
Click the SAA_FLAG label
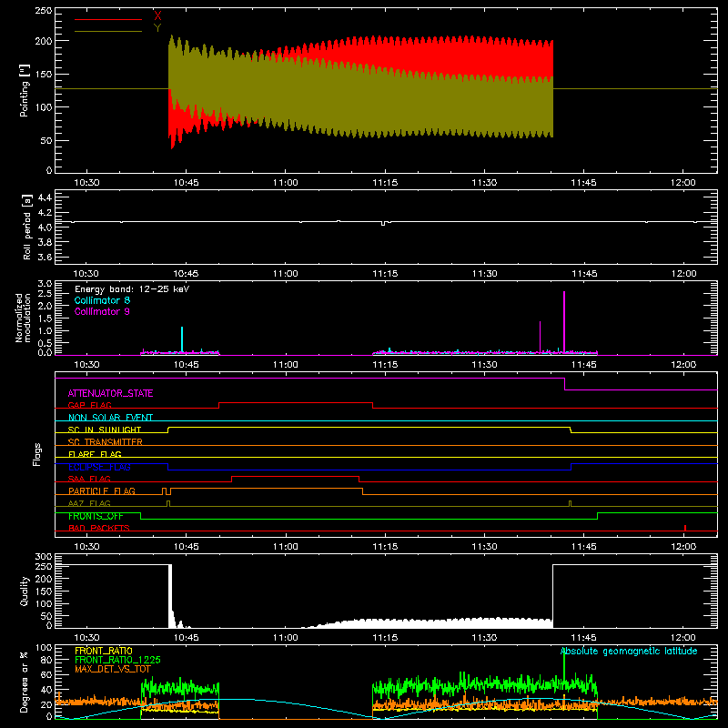pyautogui.click(x=89, y=479)
